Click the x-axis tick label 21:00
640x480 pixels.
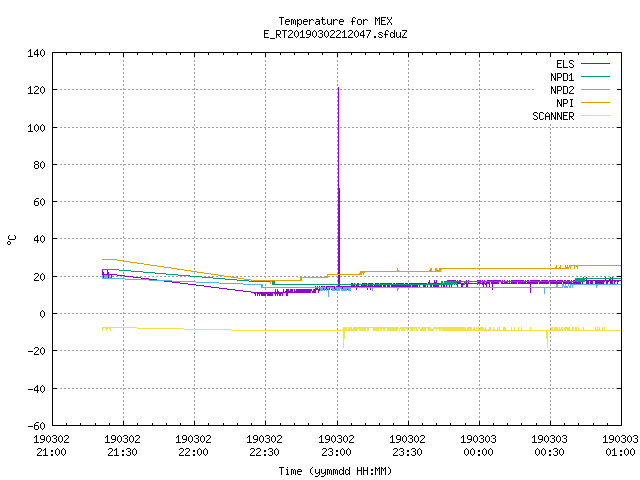(51, 452)
